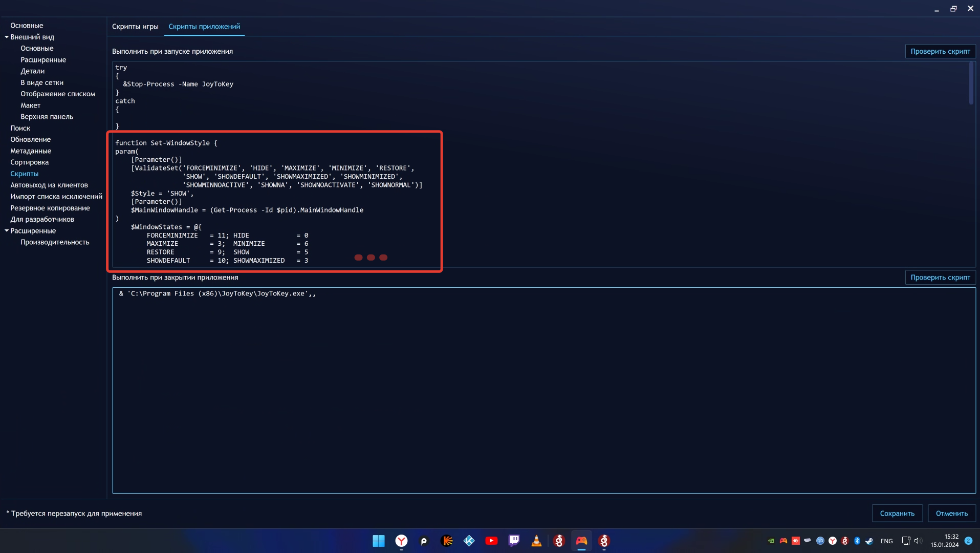Open Расширенные under Внешний вид

point(43,60)
